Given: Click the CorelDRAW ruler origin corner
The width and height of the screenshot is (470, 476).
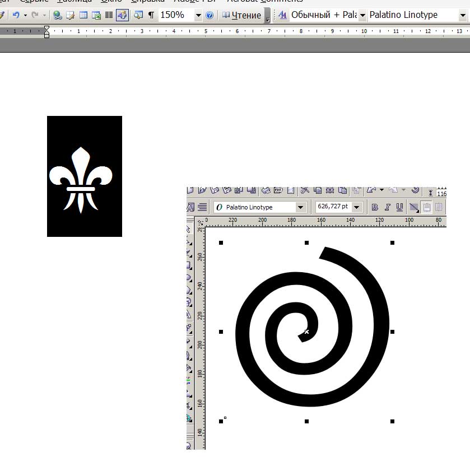Looking at the screenshot, I should pos(200,222).
